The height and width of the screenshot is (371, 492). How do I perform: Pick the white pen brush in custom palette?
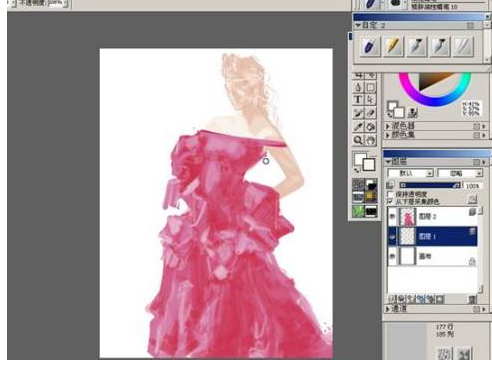(x=463, y=46)
